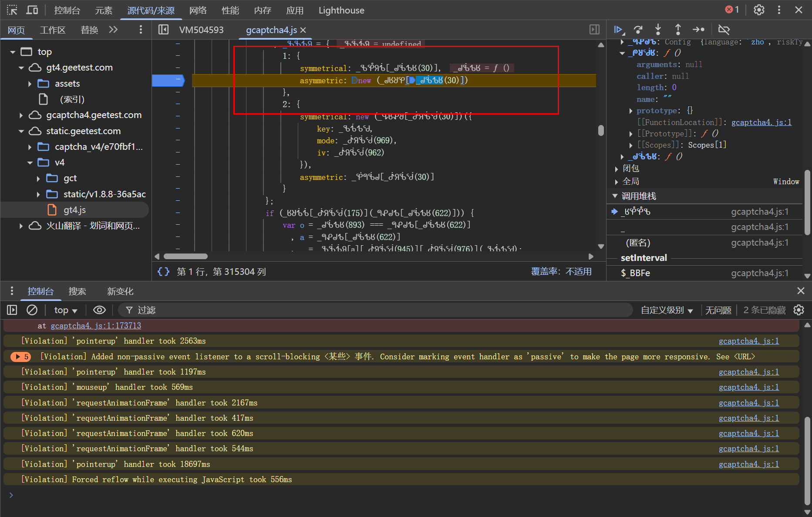Show the console sidebar
This screenshot has height=517, width=812.
click(x=12, y=310)
